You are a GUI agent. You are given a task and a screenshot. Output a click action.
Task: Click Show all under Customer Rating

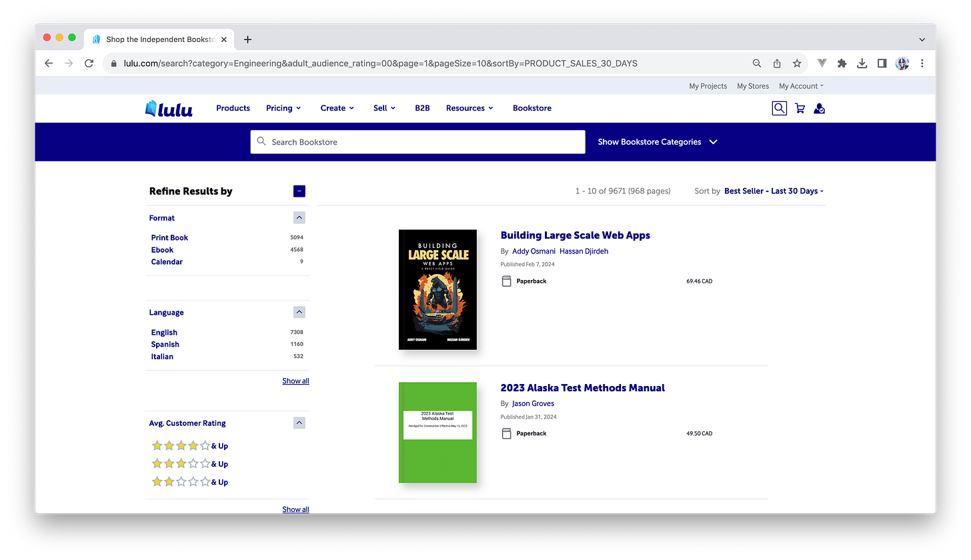coord(295,509)
